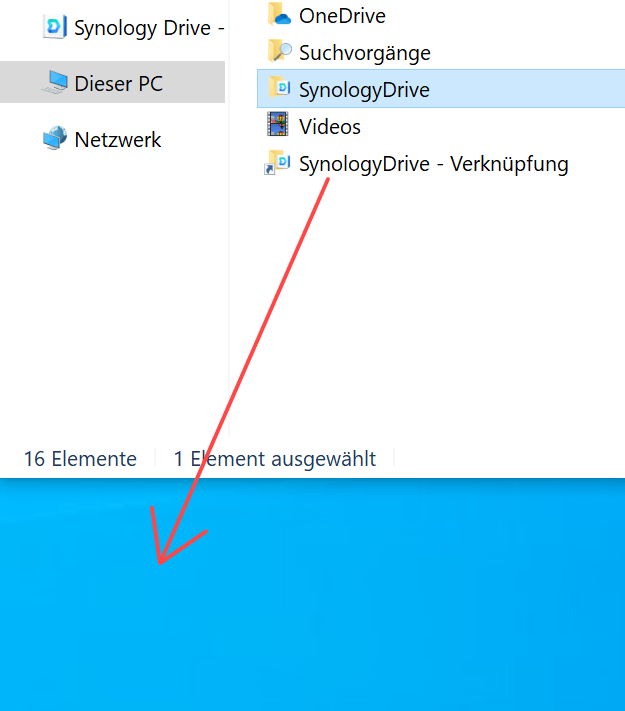Screen dimensions: 625x711
Task: Click the Netzwerk globe icon
Action: coord(55,138)
